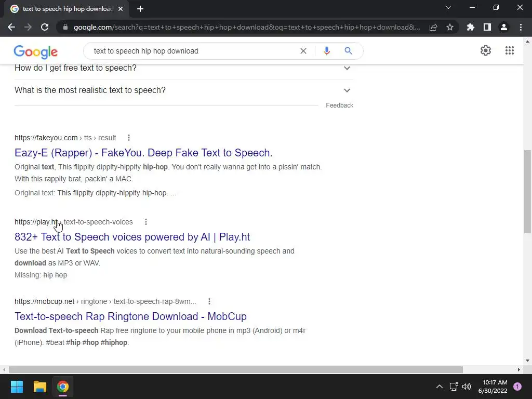Click the URL address bar
The width and height of the screenshot is (532, 399).
tap(247, 27)
